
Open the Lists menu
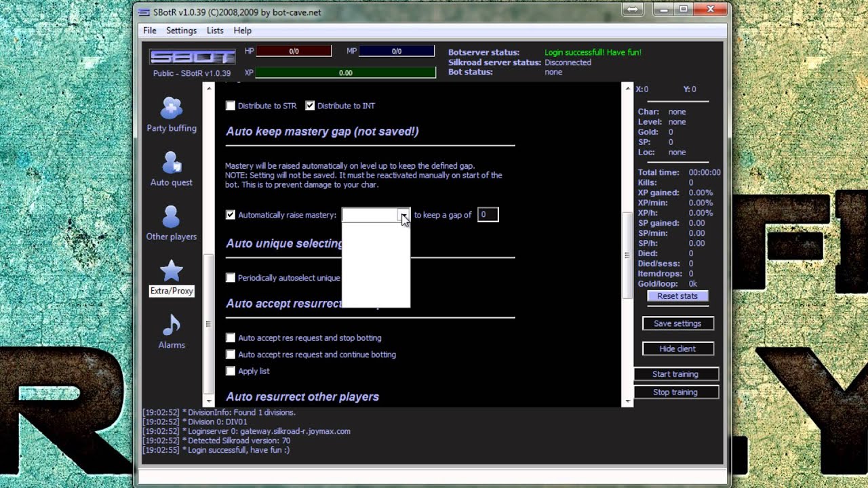[215, 30]
